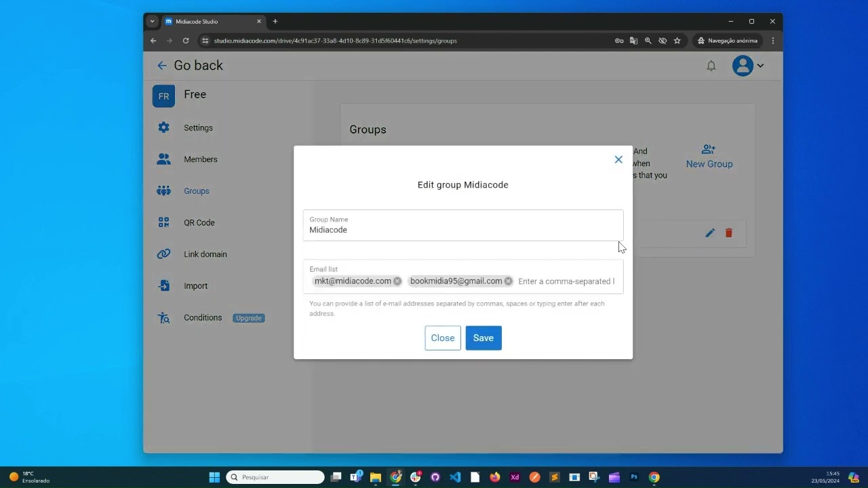Open Photoshop from the taskbar
Image resolution: width=868 pixels, height=488 pixels.
pyautogui.click(x=634, y=477)
